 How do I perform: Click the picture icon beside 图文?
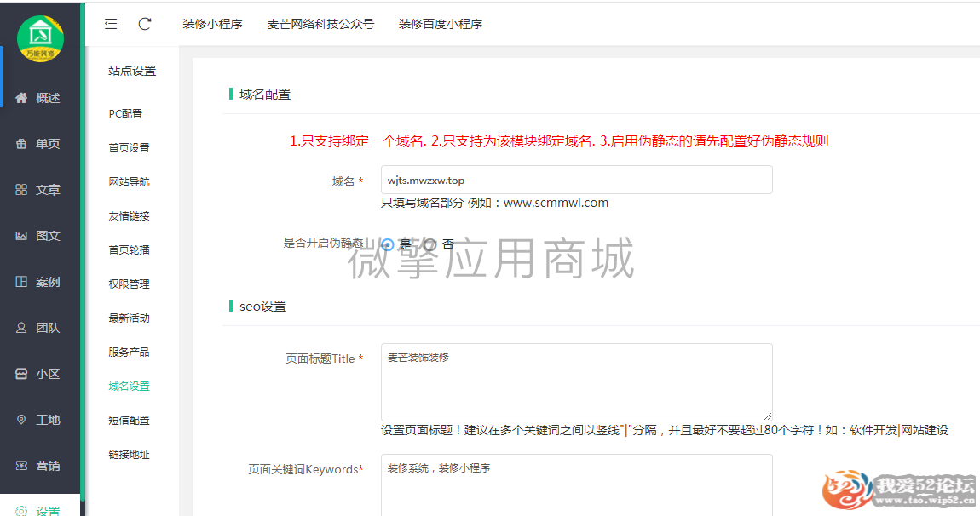click(x=21, y=236)
